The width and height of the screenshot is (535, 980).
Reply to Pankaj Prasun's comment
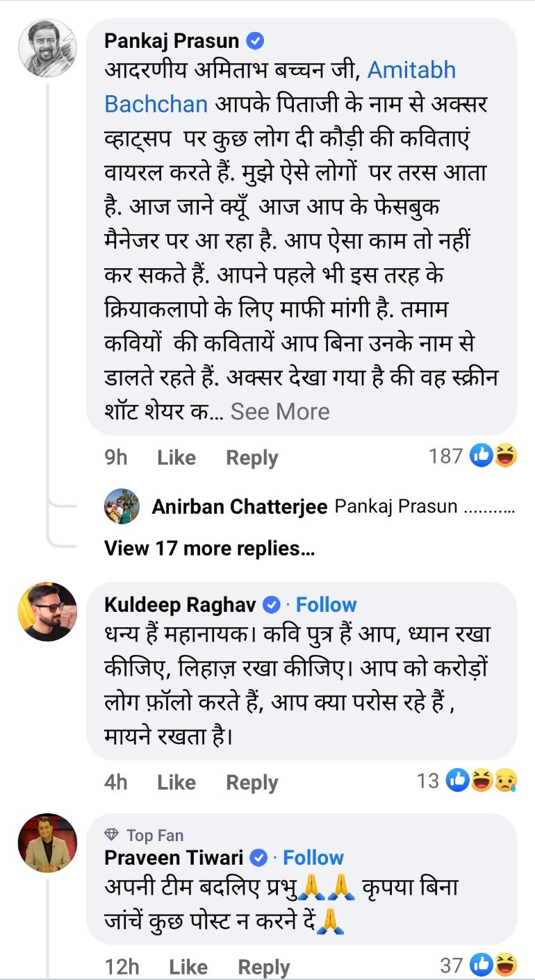pos(252,458)
